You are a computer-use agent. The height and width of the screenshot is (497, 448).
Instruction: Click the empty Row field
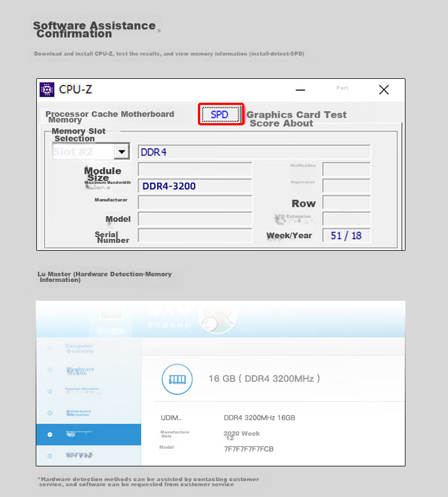tap(346, 202)
